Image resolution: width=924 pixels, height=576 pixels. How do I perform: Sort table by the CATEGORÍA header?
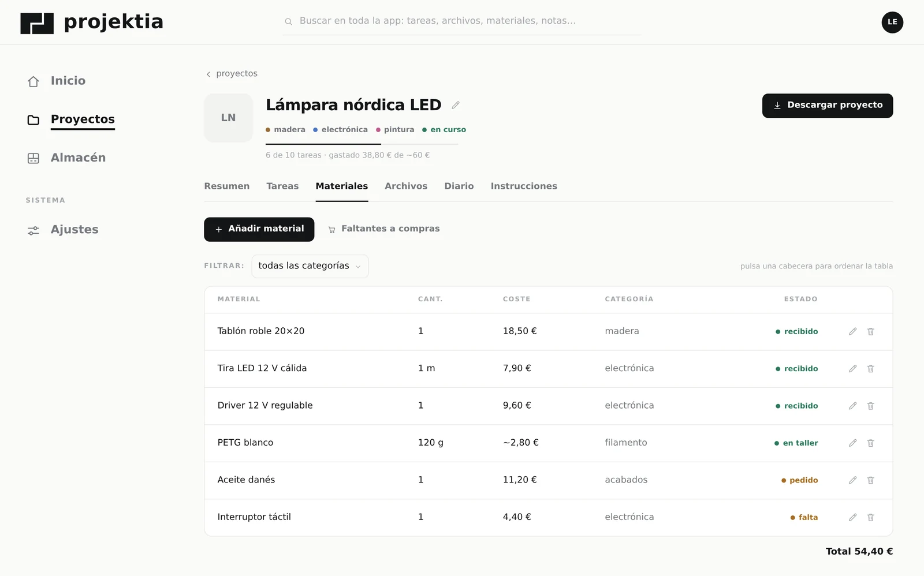point(629,299)
